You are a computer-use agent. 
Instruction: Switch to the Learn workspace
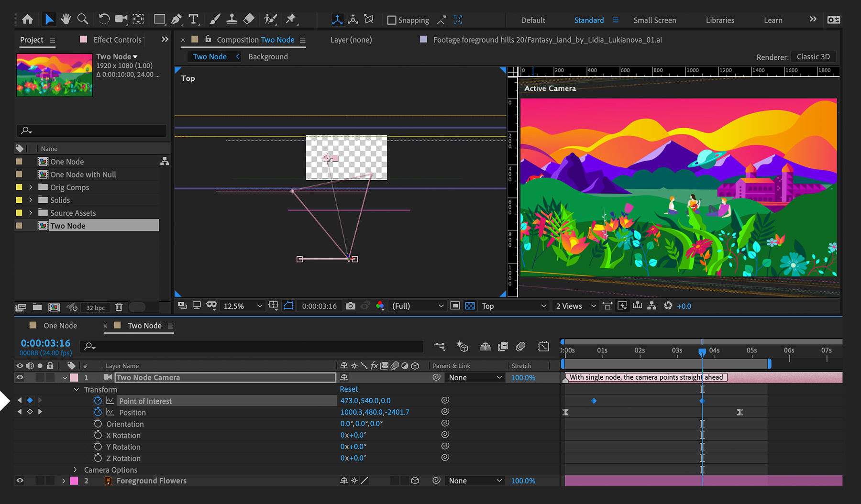(x=773, y=20)
